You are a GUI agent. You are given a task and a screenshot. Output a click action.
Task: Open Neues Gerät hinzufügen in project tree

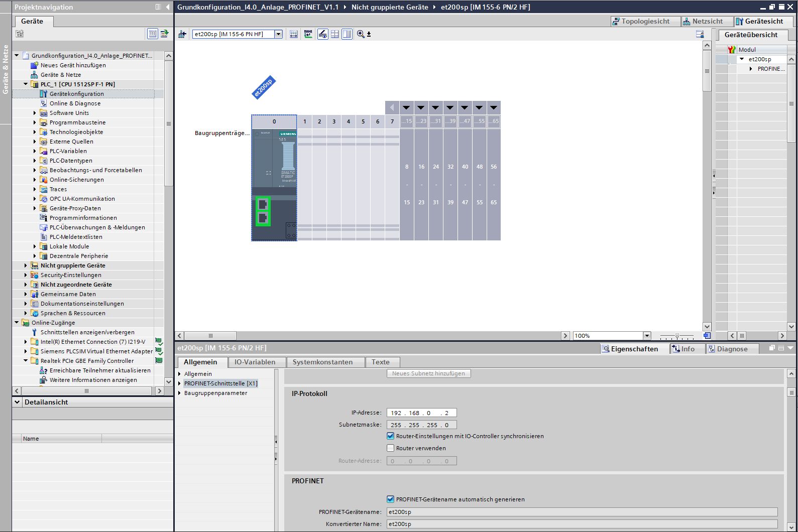point(73,65)
